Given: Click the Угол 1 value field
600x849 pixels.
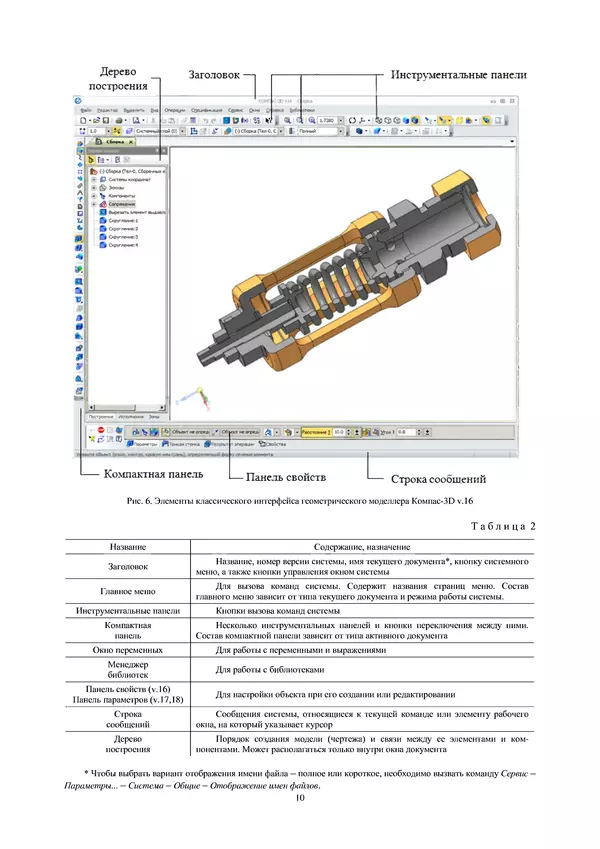Looking at the screenshot, I should 405,431.
